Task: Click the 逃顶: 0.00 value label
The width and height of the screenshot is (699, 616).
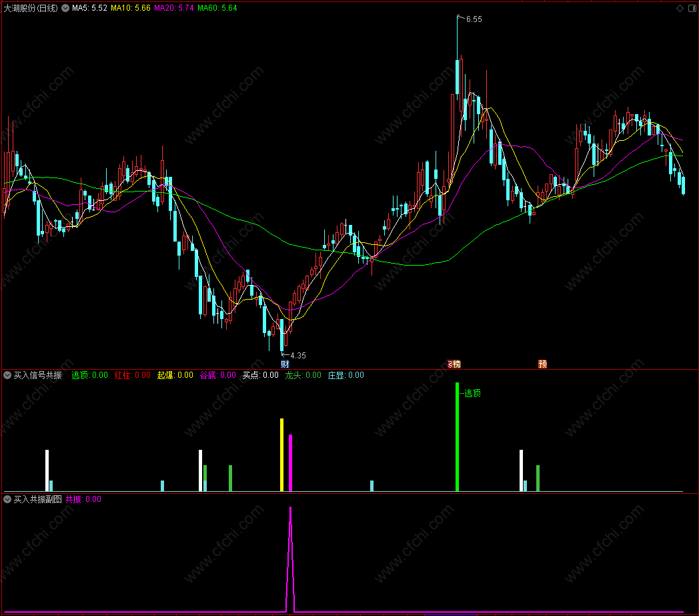Action: coord(89,375)
